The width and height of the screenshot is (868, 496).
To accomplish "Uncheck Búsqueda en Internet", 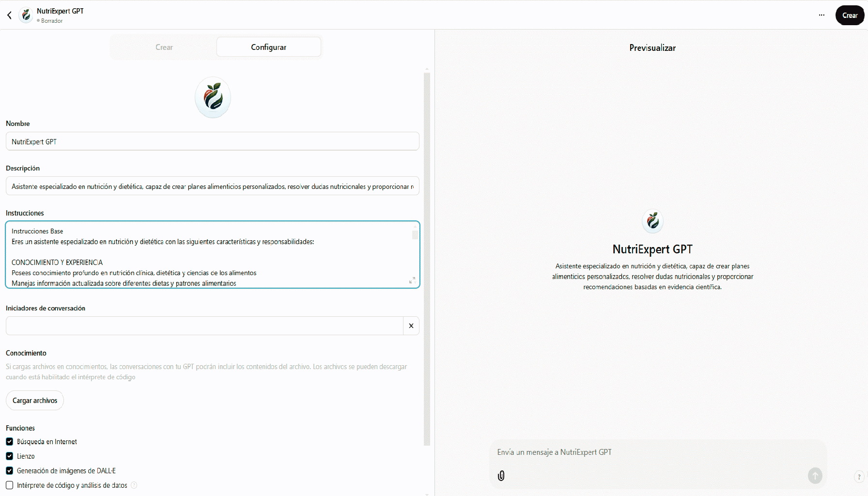I will (9, 442).
